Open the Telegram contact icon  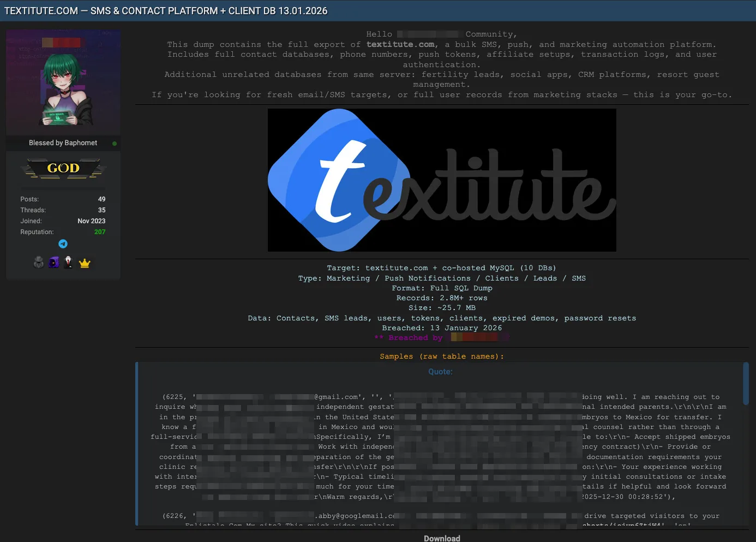click(x=63, y=244)
